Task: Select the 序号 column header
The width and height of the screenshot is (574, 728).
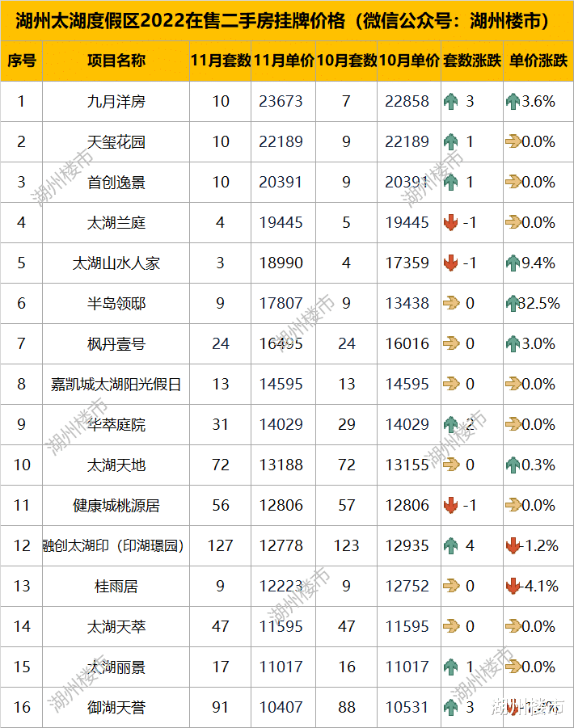Action: coord(21,61)
